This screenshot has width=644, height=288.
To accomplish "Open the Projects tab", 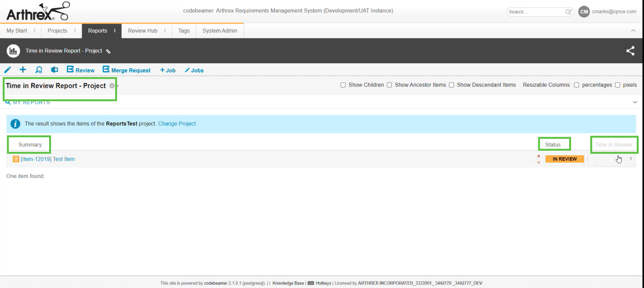I will click(57, 31).
